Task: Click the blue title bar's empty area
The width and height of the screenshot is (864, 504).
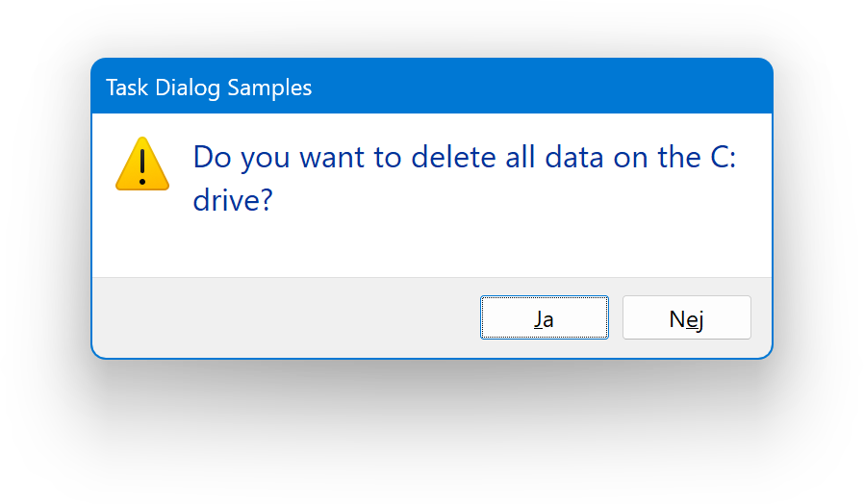Action: click(539, 88)
